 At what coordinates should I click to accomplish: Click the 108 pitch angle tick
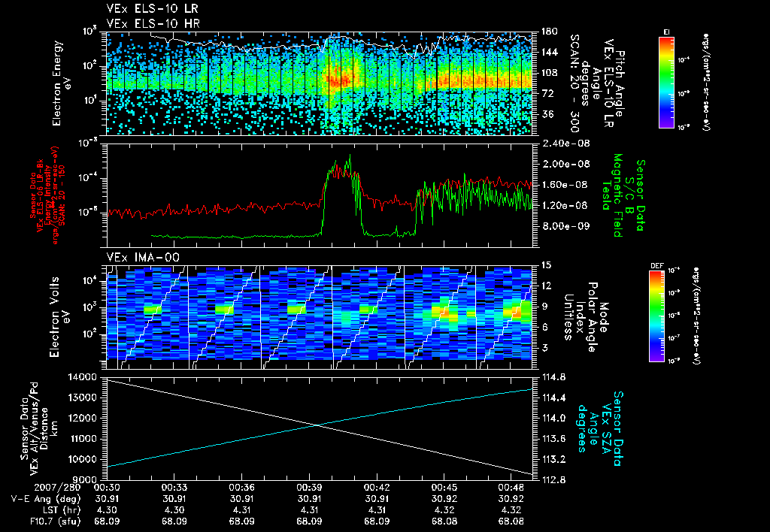(x=549, y=73)
